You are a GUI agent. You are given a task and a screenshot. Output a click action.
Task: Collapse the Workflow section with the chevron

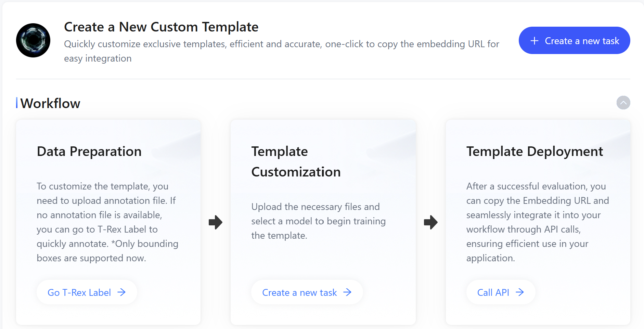tap(623, 103)
